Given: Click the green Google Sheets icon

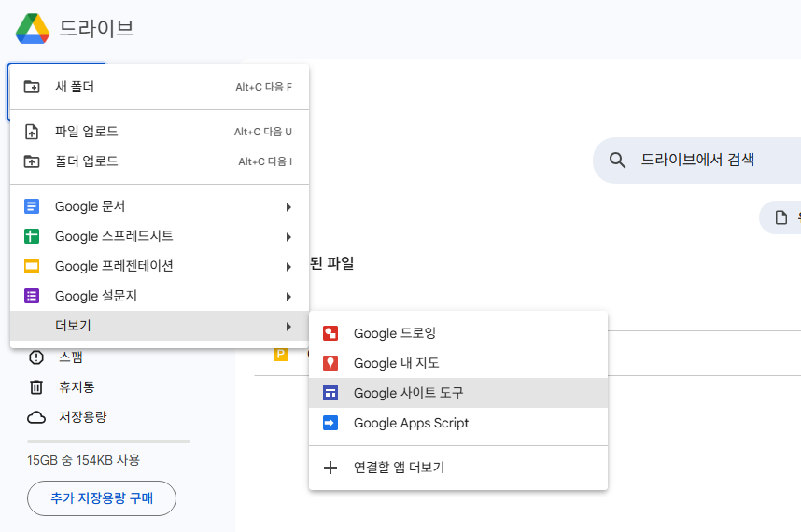Looking at the screenshot, I should coord(32,236).
